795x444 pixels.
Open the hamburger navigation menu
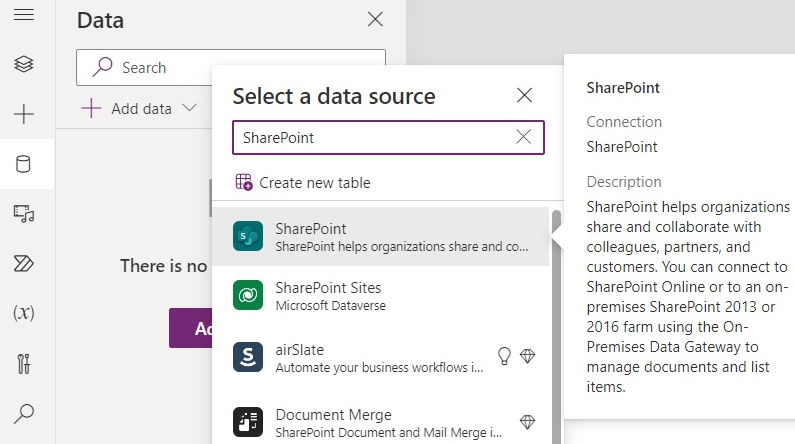tap(24, 15)
